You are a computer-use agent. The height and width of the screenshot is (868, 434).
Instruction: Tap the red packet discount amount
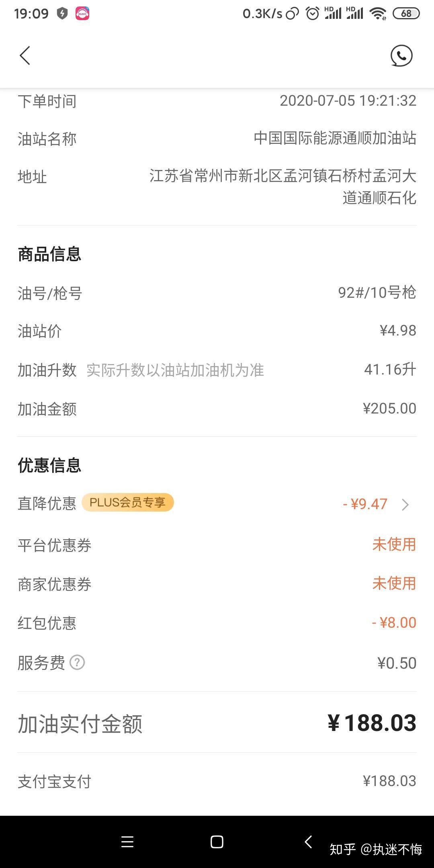394,622
